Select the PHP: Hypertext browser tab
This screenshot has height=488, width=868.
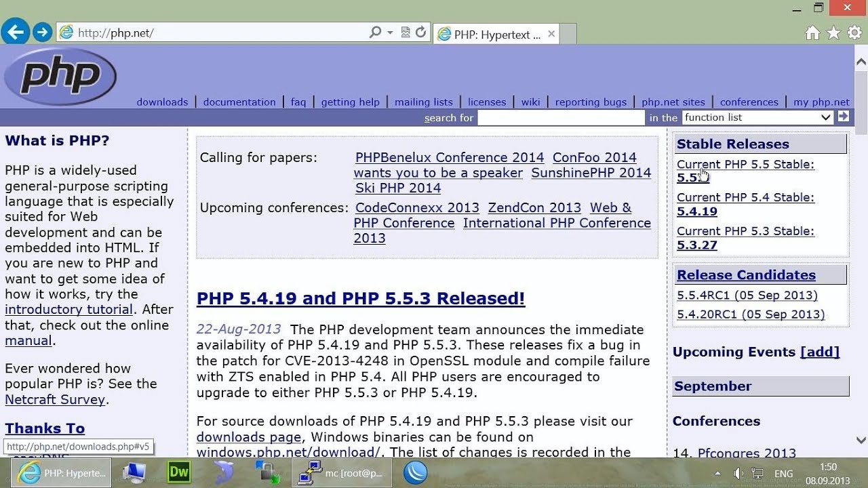tap(496, 34)
